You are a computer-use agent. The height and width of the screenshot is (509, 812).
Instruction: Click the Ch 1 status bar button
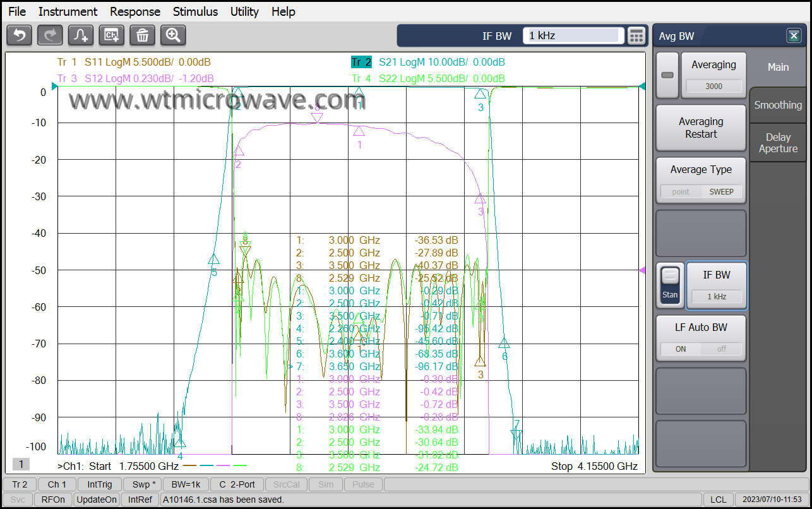pyautogui.click(x=57, y=484)
